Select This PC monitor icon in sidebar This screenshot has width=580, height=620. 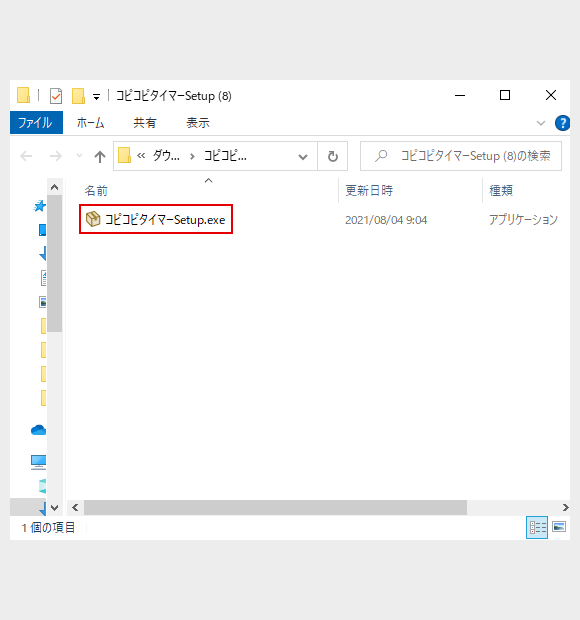pos(38,461)
